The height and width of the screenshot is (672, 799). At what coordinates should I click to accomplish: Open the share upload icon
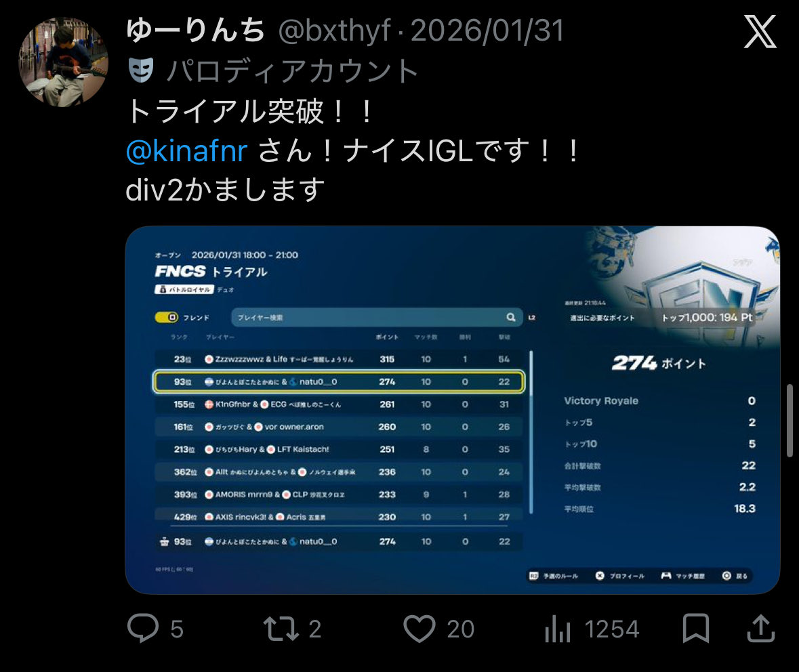(761, 628)
